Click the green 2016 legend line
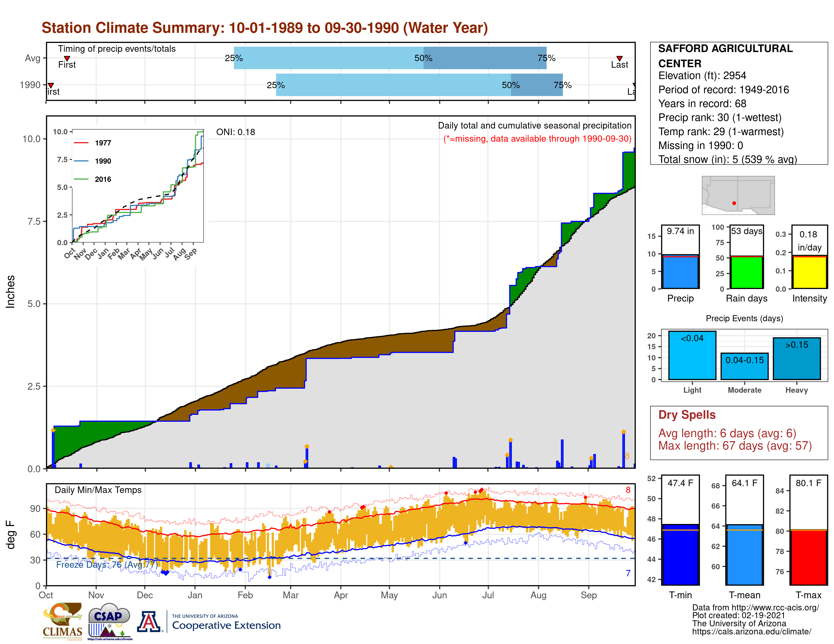Image resolution: width=834 pixels, height=644 pixels. 81,179
